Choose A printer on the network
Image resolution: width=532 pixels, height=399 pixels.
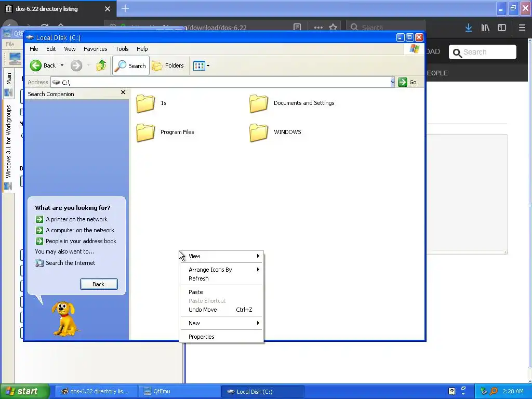72,219
